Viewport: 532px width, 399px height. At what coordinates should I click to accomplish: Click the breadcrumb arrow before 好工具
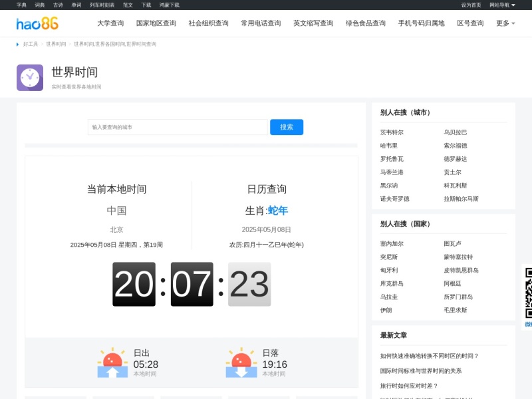pos(18,44)
